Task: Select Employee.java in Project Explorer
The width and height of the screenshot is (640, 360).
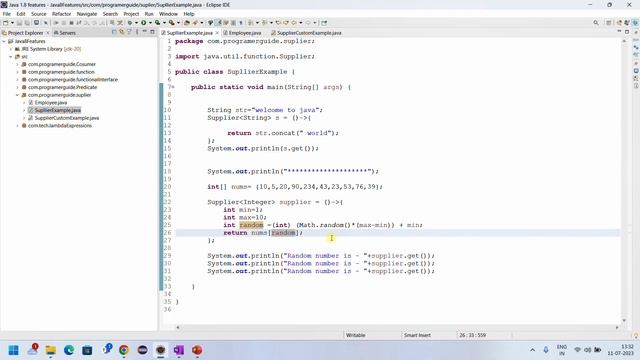Action: tap(51, 102)
